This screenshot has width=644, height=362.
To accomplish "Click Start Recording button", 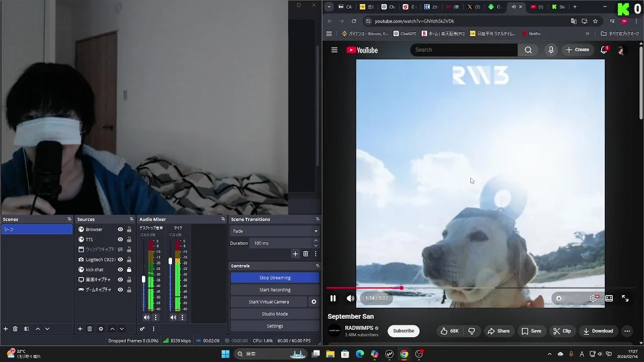I will [275, 290].
